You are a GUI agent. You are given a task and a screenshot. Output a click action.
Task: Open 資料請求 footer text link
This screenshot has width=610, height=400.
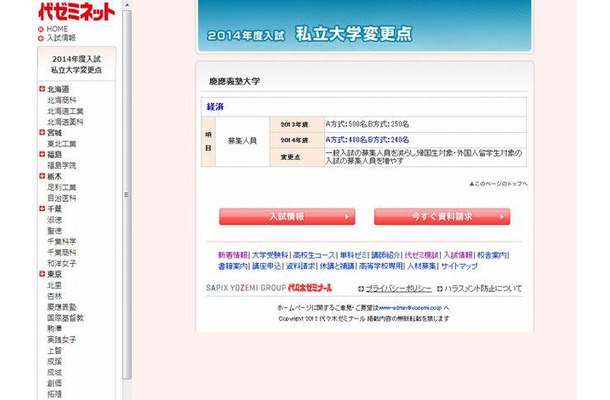(300, 266)
